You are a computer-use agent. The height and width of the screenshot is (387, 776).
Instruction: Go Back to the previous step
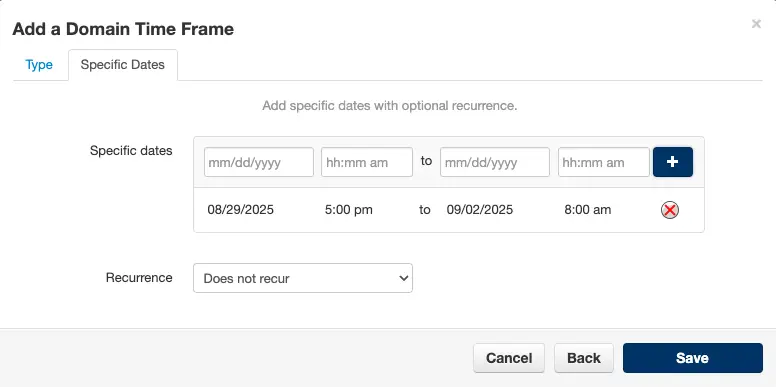584,358
